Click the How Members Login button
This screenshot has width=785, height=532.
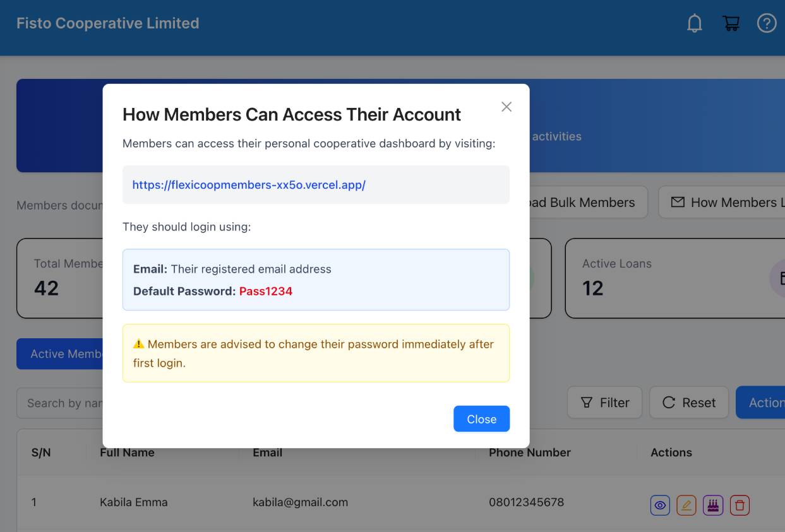[x=722, y=203]
